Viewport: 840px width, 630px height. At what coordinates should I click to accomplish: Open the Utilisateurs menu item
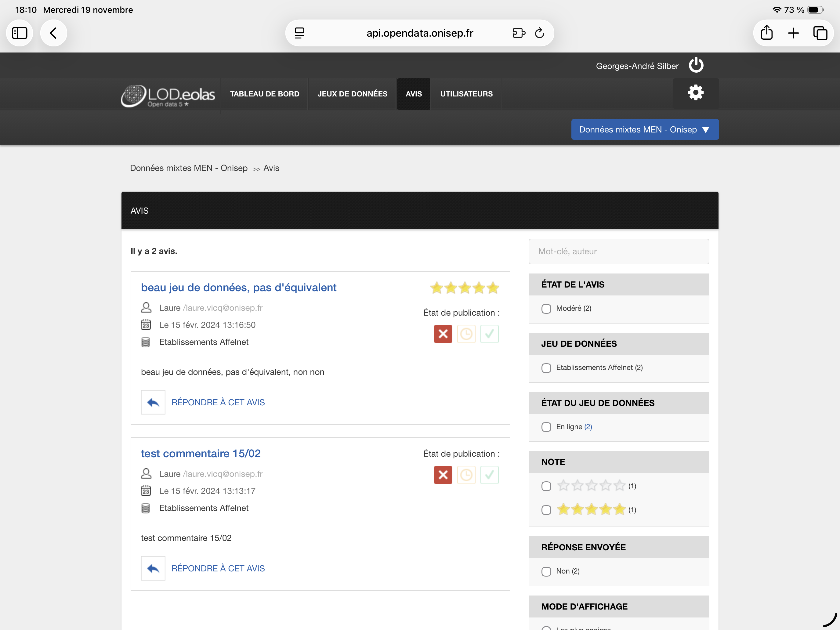466,94
